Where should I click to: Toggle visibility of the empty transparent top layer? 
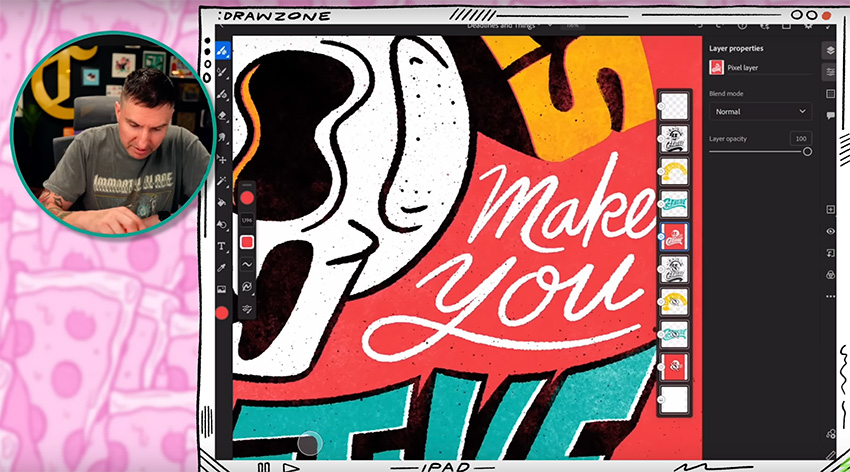[x=661, y=106]
